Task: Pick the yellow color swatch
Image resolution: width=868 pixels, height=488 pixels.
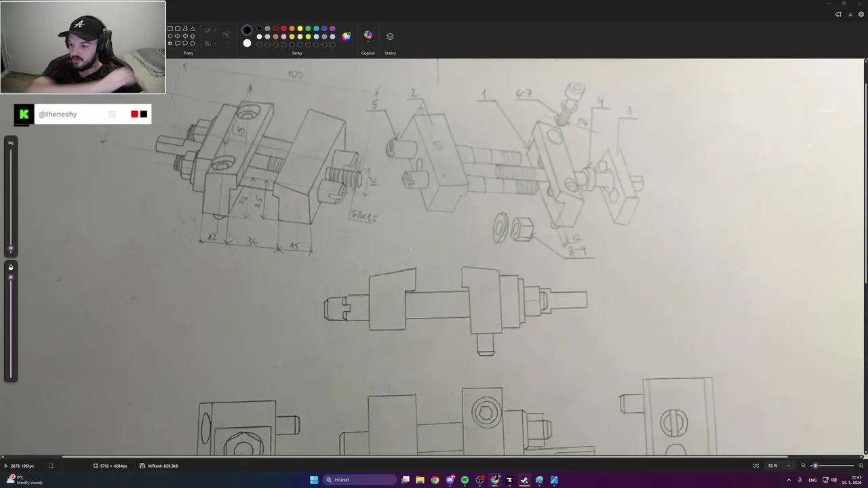Action: [x=300, y=28]
